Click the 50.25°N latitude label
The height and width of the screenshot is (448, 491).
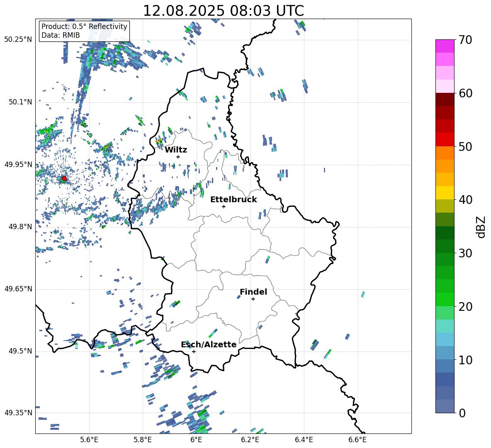click(x=18, y=40)
